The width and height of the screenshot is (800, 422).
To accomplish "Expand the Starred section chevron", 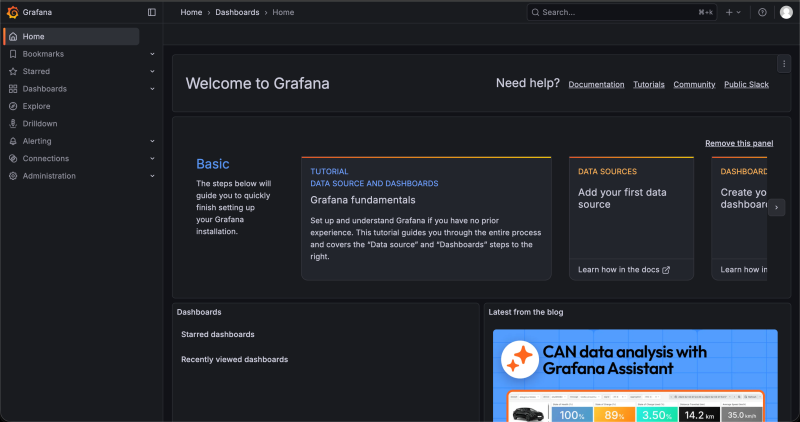I will [152, 72].
